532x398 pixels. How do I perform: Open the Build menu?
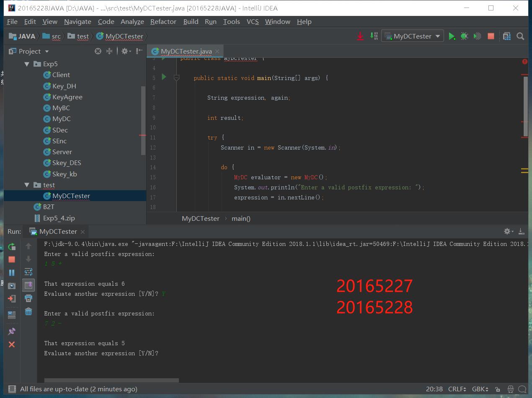(x=191, y=22)
